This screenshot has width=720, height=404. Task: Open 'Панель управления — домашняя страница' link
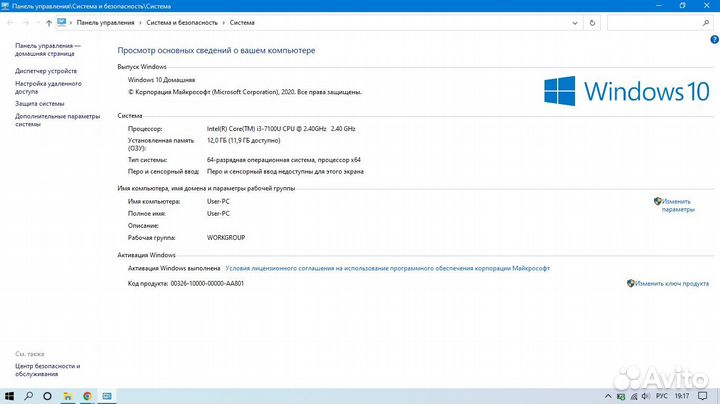point(48,50)
